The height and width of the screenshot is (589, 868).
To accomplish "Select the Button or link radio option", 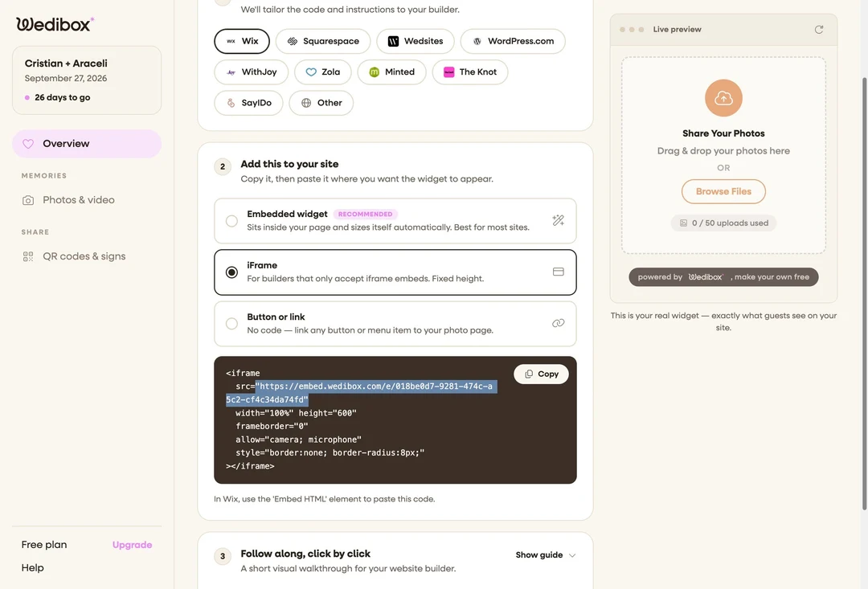I will tap(231, 323).
